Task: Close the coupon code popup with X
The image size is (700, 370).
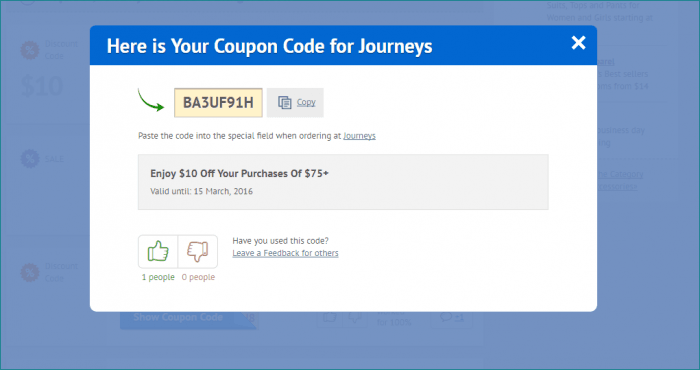Action: click(x=578, y=43)
